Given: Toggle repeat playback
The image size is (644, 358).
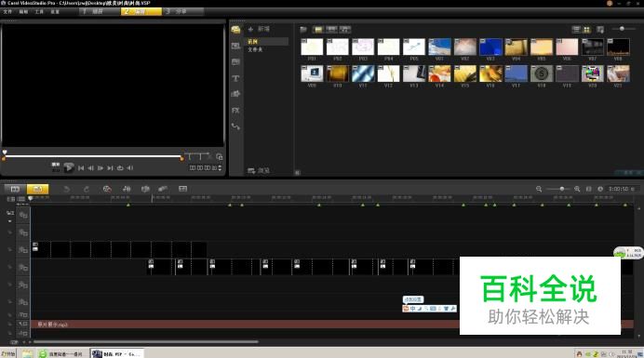Looking at the screenshot, I should click(120, 168).
